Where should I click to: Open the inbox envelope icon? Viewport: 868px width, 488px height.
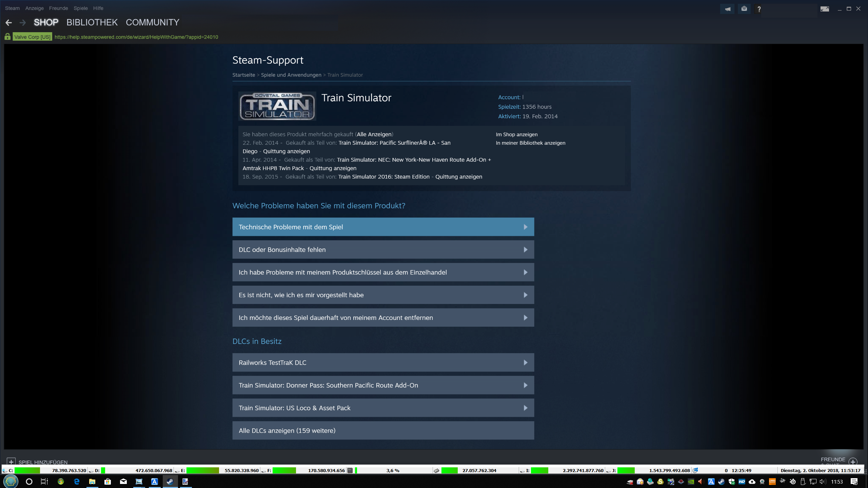pos(744,9)
